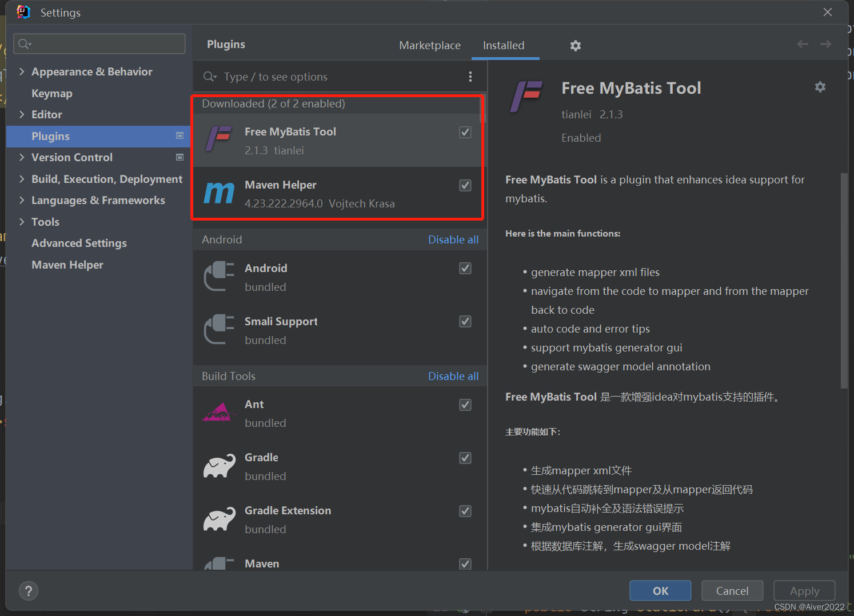The image size is (854, 616).
Task: Click the Maven bundled plugin name
Action: (262, 563)
